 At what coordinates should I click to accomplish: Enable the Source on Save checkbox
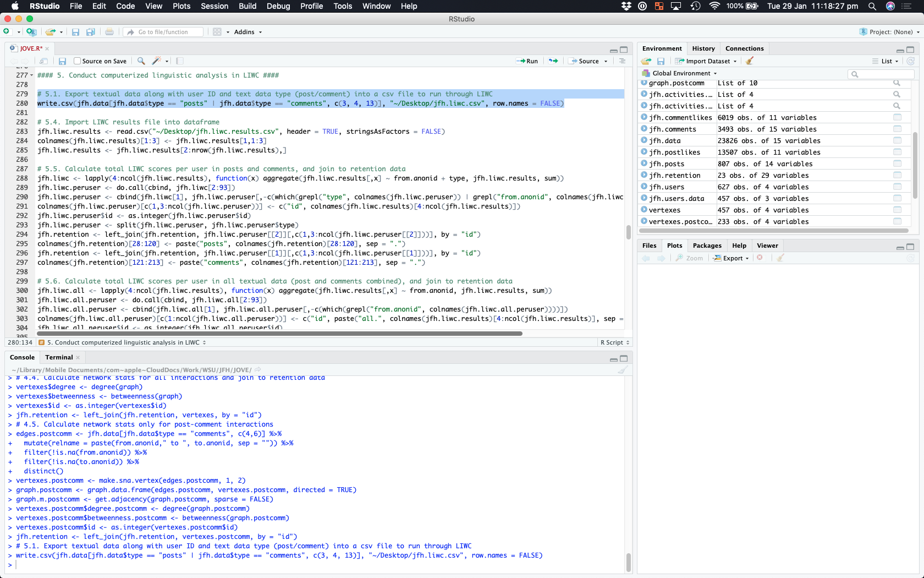pyautogui.click(x=78, y=61)
